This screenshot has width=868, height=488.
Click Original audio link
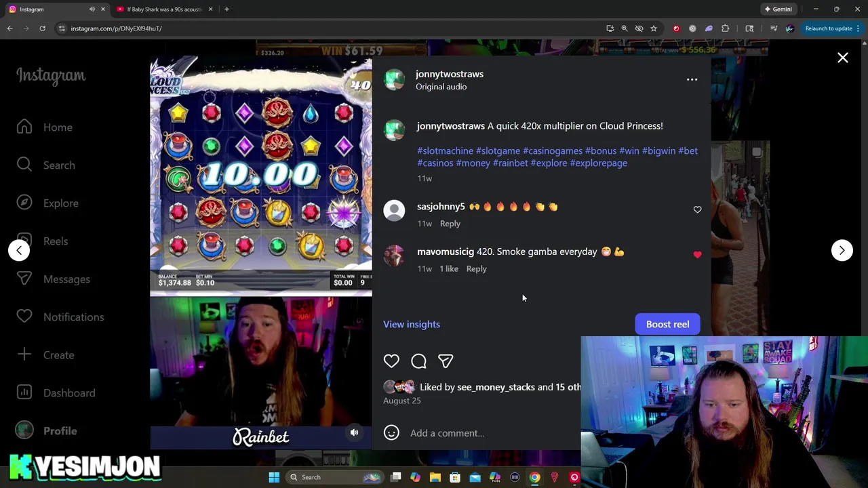[x=441, y=87]
